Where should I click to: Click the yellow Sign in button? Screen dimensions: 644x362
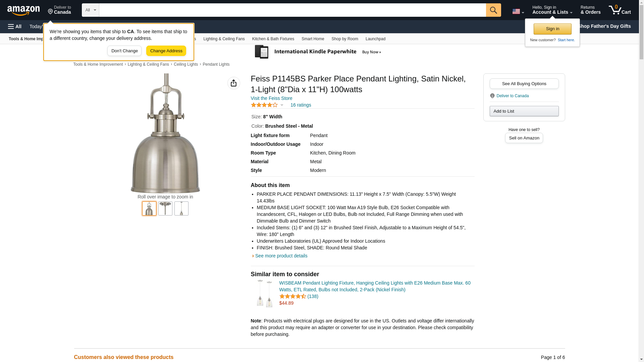coord(552,29)
